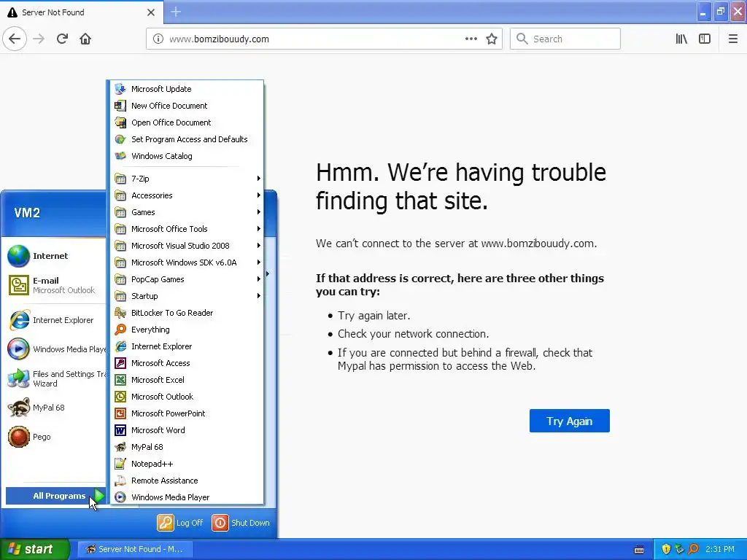Launch Microsoft PowerPoint

[187, 413]
